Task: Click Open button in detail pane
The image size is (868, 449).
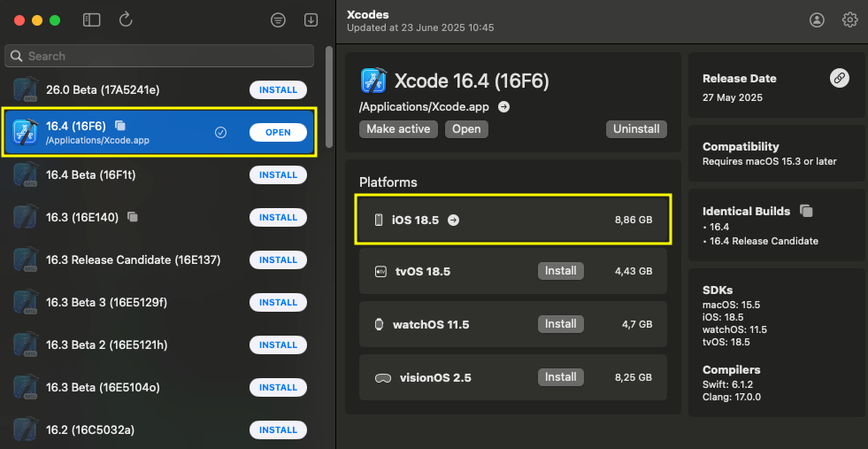Action: 466,129
